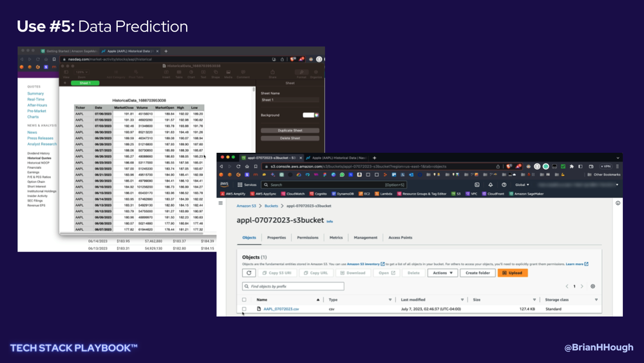Click the orange Upload button
Viewport: 644px width, 363px height.
513,273
